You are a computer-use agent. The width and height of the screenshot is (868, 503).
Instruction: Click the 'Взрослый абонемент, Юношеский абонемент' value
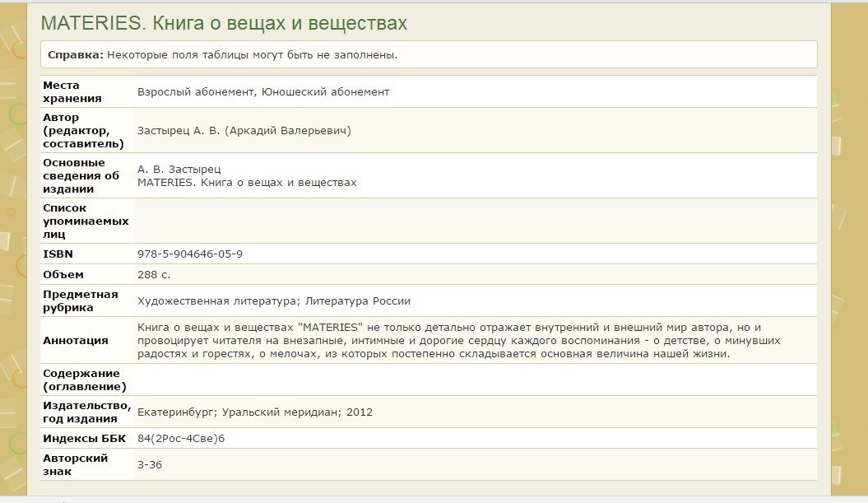click(x=263, y=91)
